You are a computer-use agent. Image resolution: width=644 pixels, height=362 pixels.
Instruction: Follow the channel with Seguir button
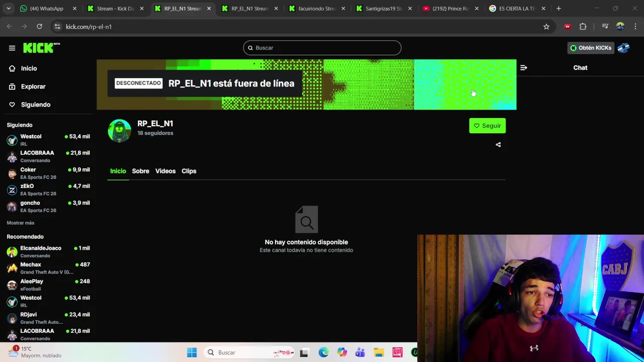[488, 126]
